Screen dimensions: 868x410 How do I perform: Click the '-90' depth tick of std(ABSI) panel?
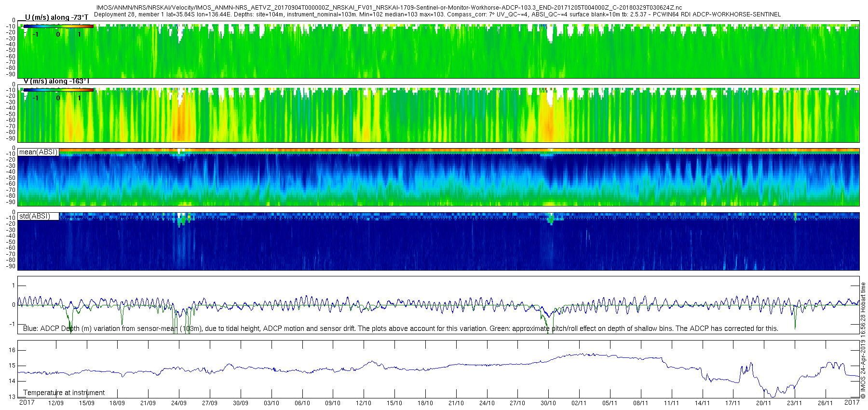pyautogui.click(x=11, y=266)
